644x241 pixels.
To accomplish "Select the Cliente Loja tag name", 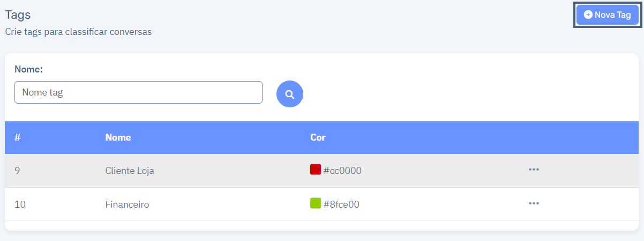I will point(130,171).
